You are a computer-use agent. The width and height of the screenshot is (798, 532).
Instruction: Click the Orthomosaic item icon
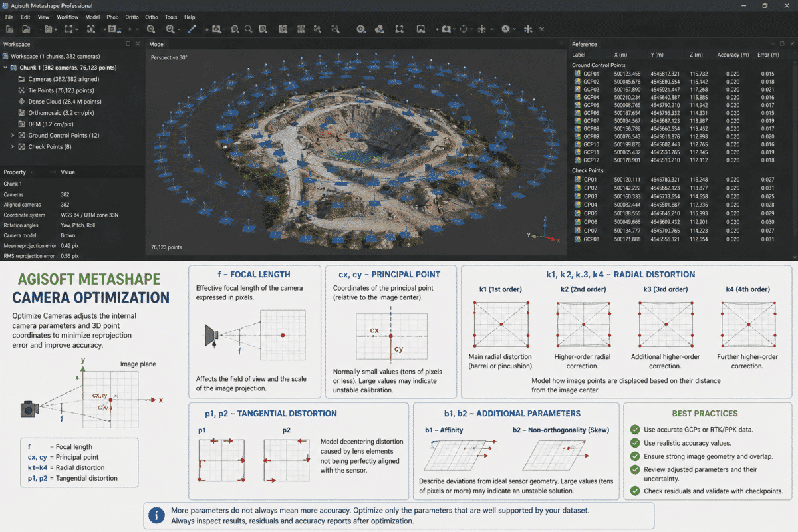tap(22, 112)
